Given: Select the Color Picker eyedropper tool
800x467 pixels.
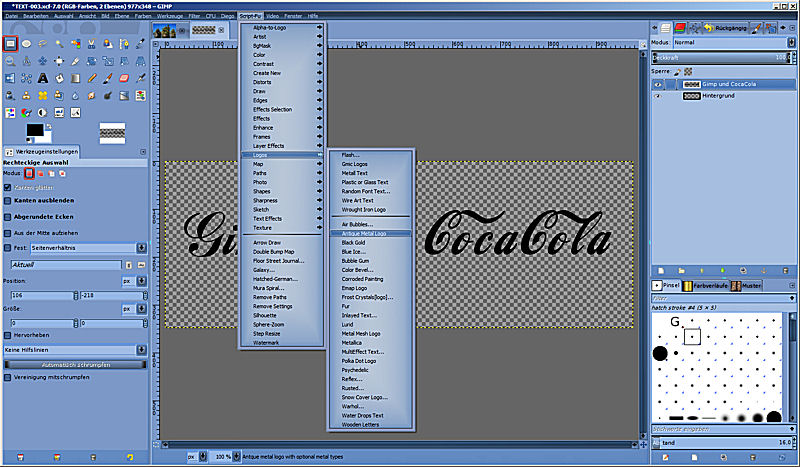Looking at the screenshot, I should 141,44.
